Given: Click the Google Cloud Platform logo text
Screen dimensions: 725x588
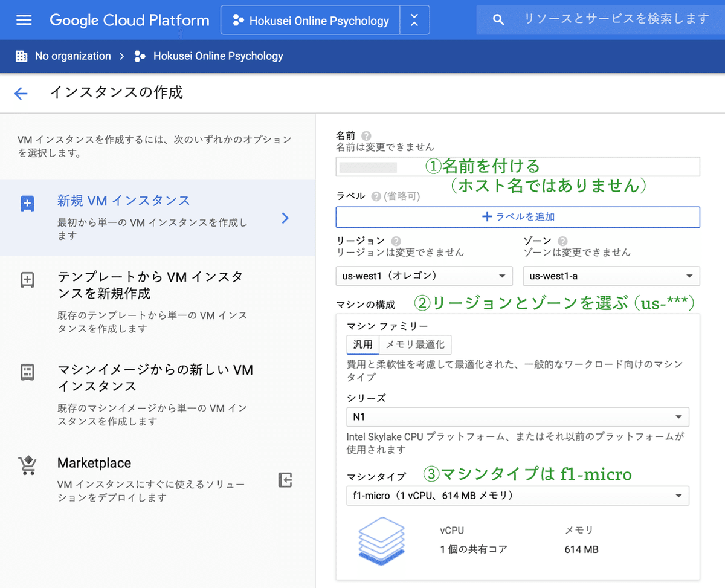Looking at the screenshot, I should coord(129,20).
